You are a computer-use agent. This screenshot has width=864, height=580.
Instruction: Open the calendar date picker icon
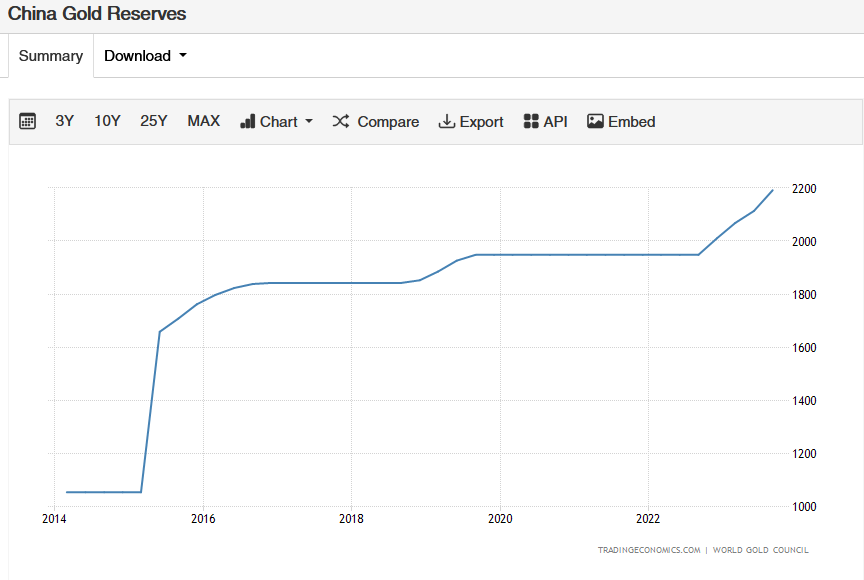(x=28, y=121)
